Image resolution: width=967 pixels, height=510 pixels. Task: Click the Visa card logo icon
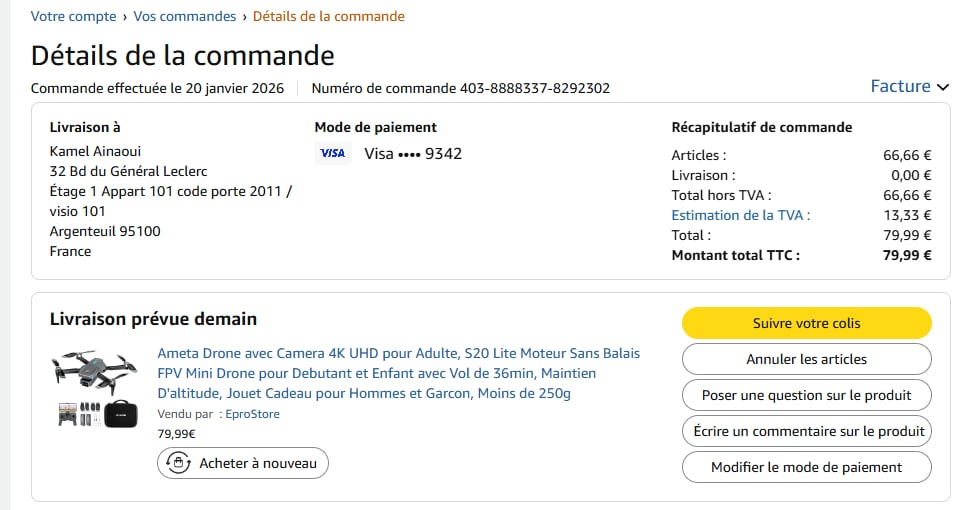332,153
